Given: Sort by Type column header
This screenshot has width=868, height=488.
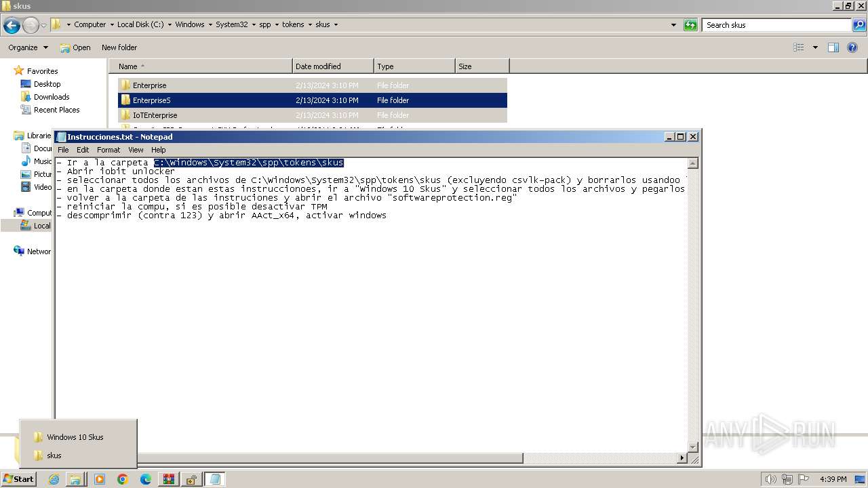Looking at the screenshot, I should 414,66.
